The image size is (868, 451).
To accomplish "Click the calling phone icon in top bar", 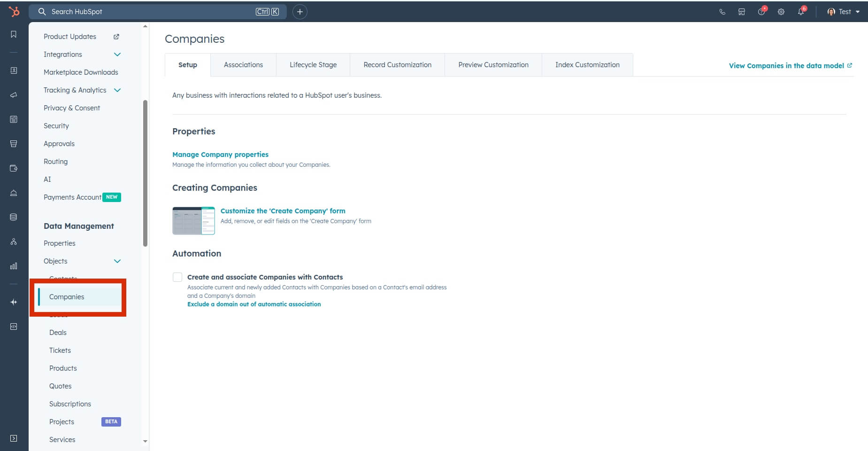I will click(x=722, y=11).
